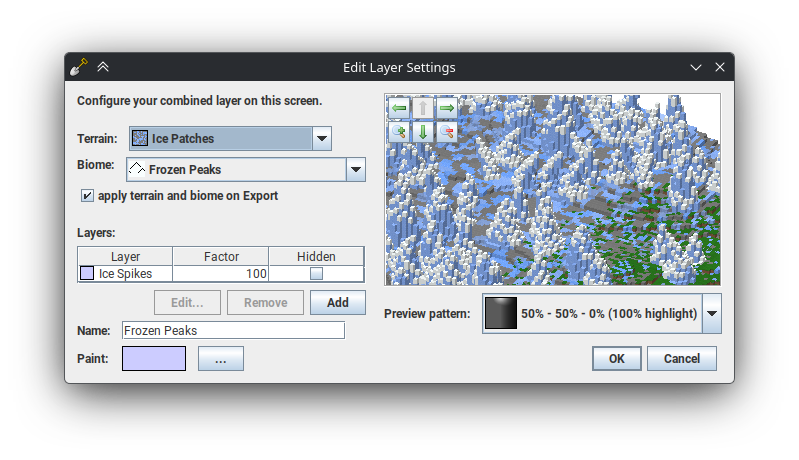Click the double-chevron keep-above icon in title bar
Viewport: 799px width, 460px height.
pos(103,67)
